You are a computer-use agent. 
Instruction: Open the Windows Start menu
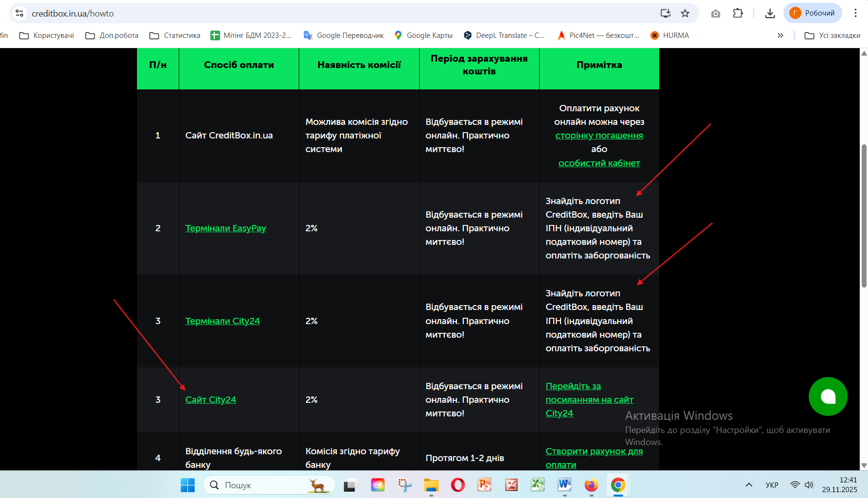[x=187, y=485]
